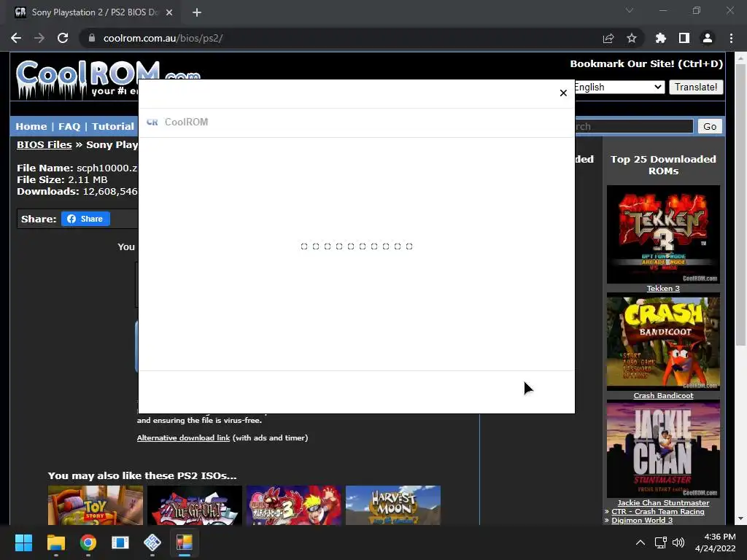747x560 pixels.
Task: Go back with the browser back arrow
Action: (x=16, y=38)
